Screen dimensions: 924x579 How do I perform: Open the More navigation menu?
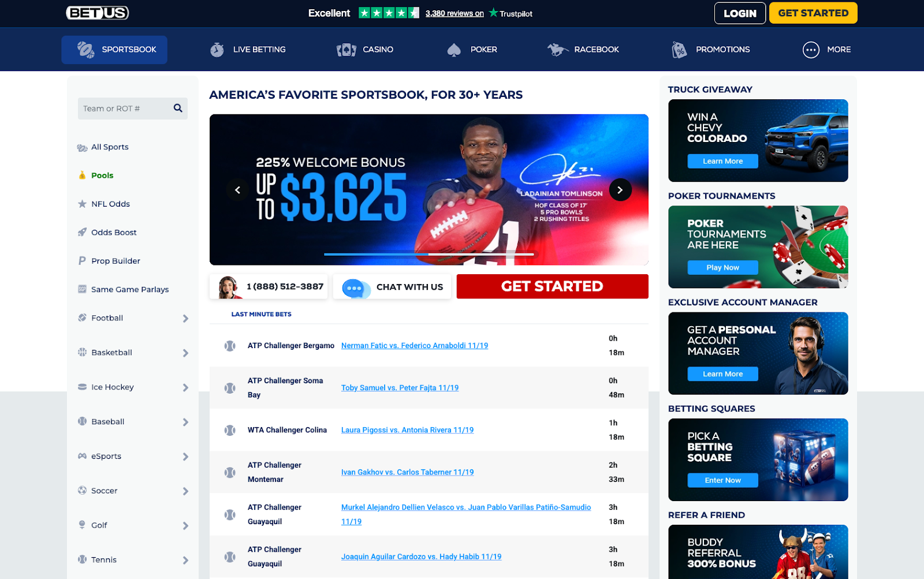pos(826,50)
